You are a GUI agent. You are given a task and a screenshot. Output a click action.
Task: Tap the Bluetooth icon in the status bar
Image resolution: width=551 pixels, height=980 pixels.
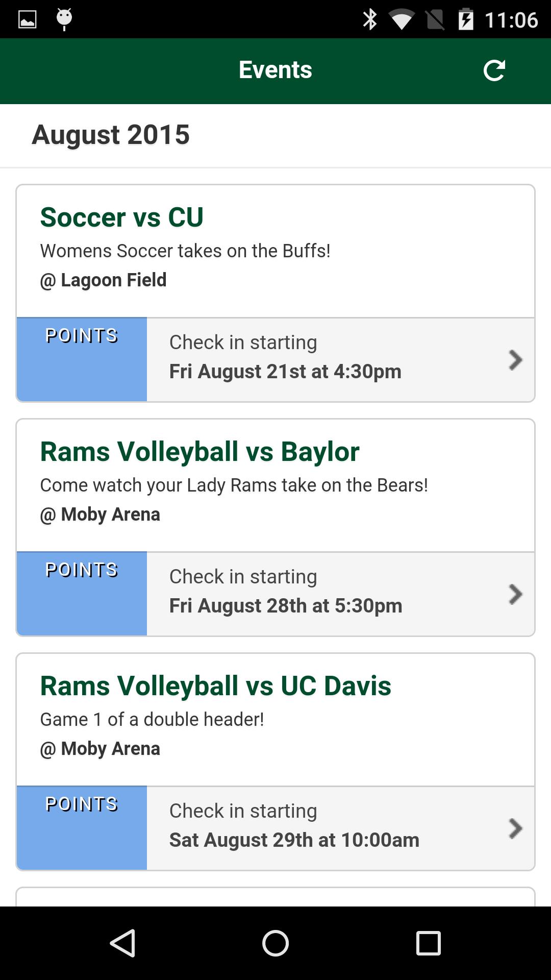(370, 20)
